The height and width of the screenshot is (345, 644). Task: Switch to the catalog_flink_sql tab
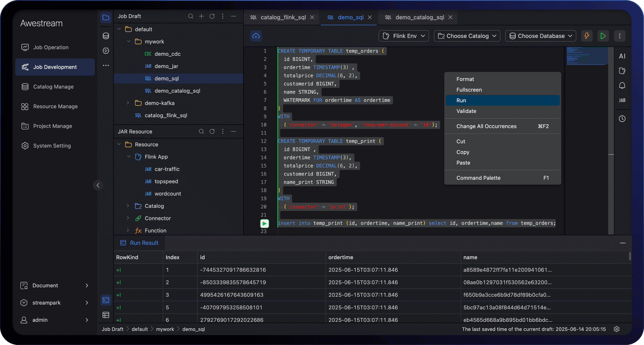click(283, 17)
